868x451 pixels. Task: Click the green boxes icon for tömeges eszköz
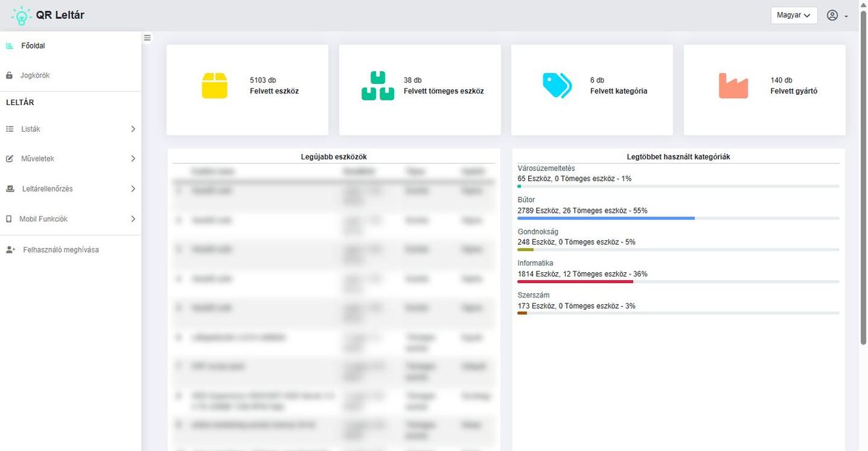pos(378,86)
